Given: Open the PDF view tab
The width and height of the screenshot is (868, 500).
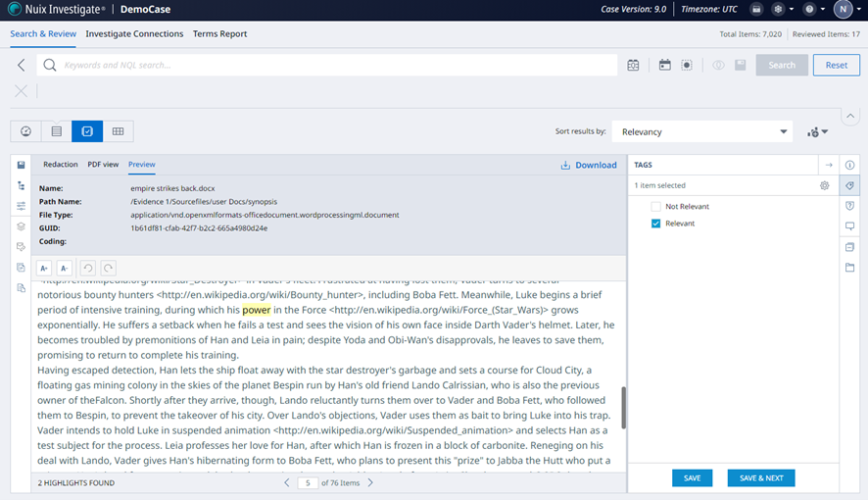Looking at the screenshot, I should coord(103,165).
